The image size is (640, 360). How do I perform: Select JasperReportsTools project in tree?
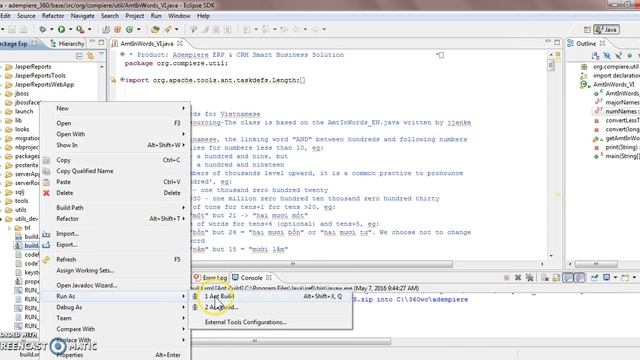click(x=40, y=76)
